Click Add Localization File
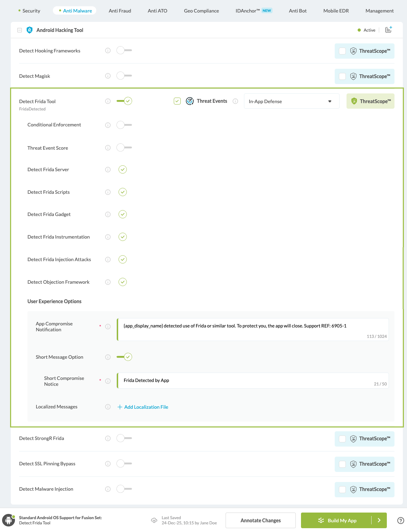The width and height of the screenshot is (407, 532). (x=143, y=407)
